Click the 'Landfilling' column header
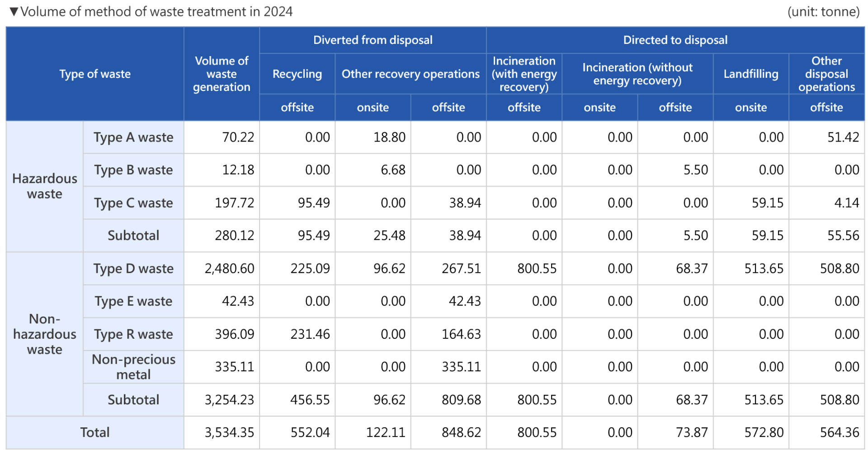The image size is (868, 450). coord(750,74)
